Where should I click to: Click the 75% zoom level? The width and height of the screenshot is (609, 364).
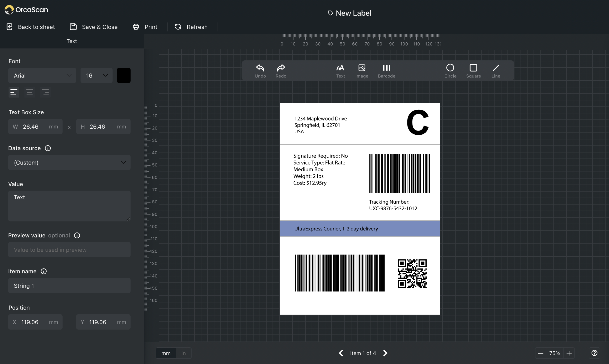(x=555, y=353)
